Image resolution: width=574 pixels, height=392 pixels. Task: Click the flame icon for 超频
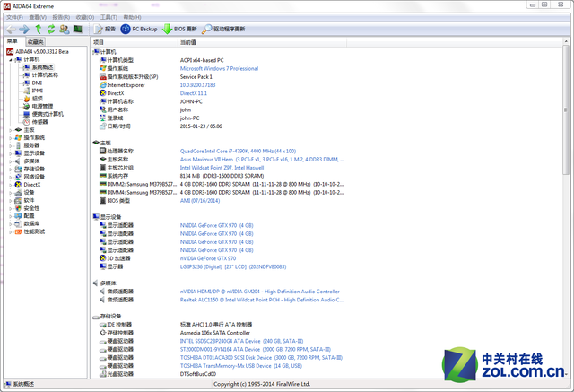[27, 99]
